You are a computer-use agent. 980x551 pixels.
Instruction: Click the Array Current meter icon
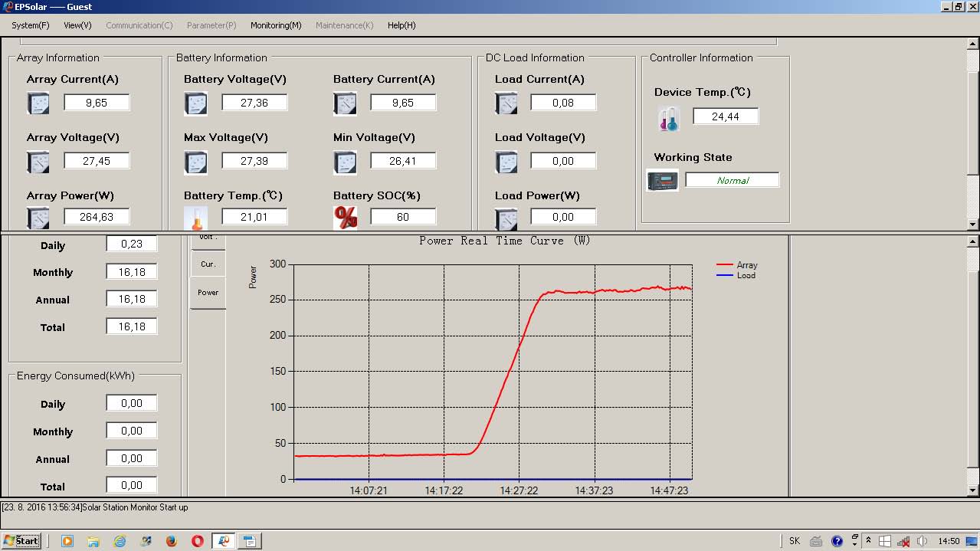[x=38, y=103]
